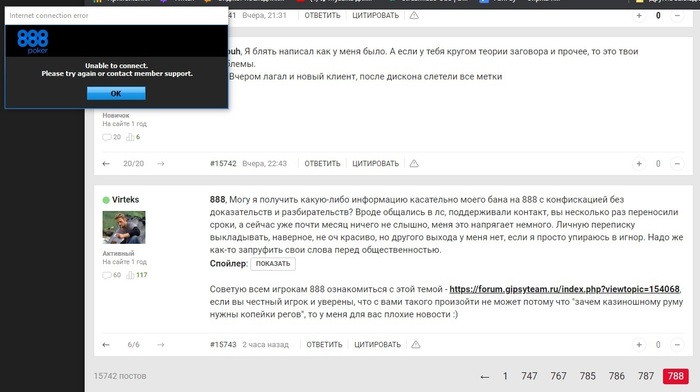This screenshot has height=392, width=700.
Task: Go to next post in 20/20 navigator
Action: 161,163
